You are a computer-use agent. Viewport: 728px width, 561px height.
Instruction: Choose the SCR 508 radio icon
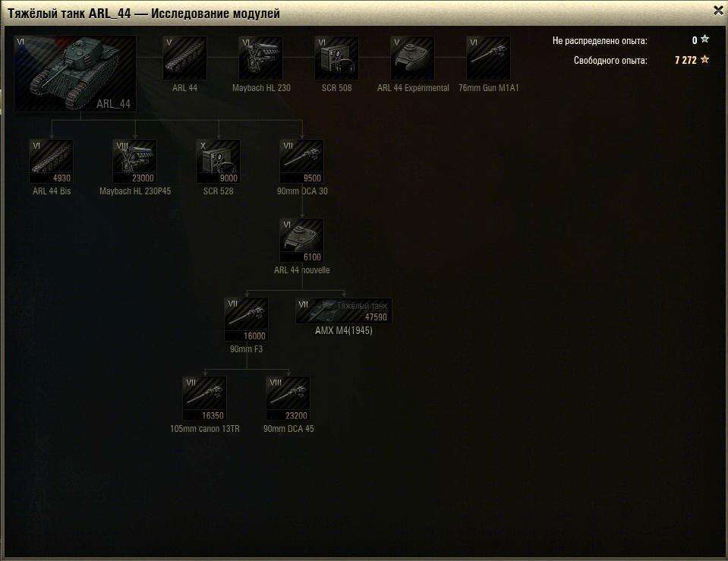point(336,58)
